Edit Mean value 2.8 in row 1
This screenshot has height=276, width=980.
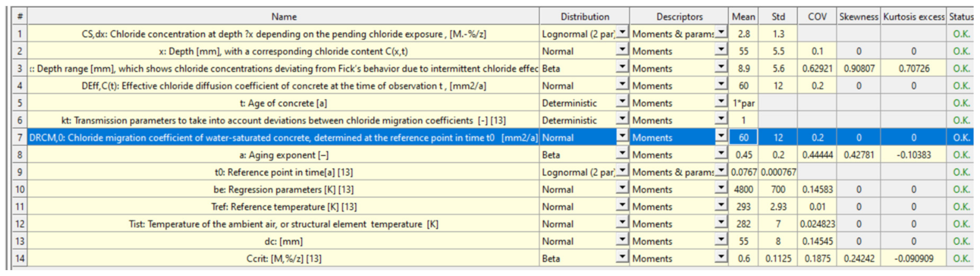pos(743,34)
